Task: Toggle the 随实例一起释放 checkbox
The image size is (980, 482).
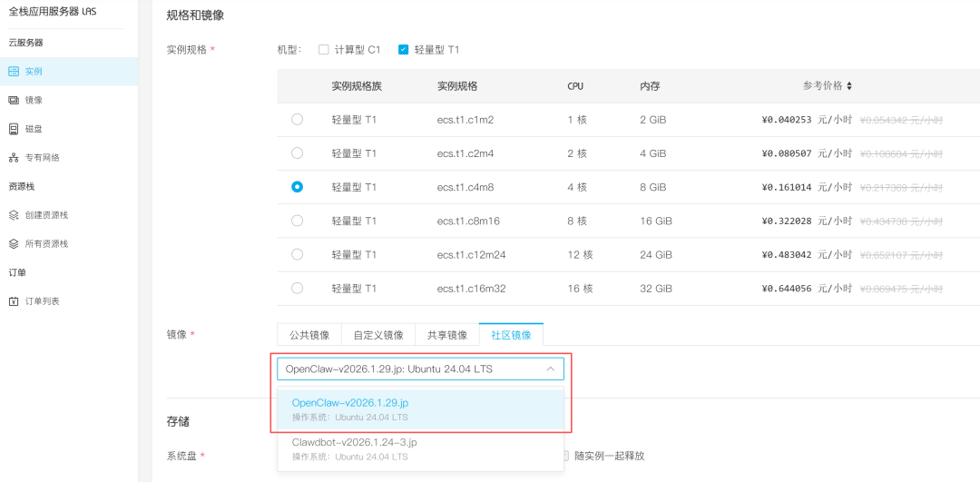Action: point(565,456)
